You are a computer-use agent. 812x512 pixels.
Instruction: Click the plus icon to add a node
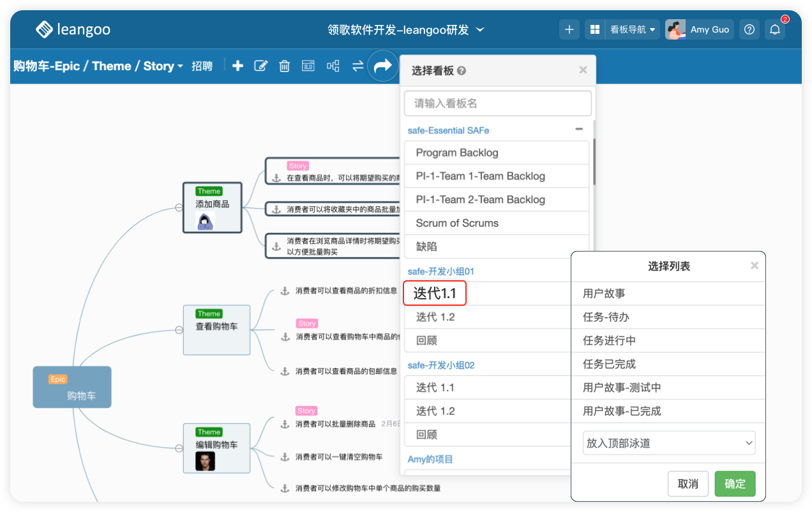pos(237,66)
